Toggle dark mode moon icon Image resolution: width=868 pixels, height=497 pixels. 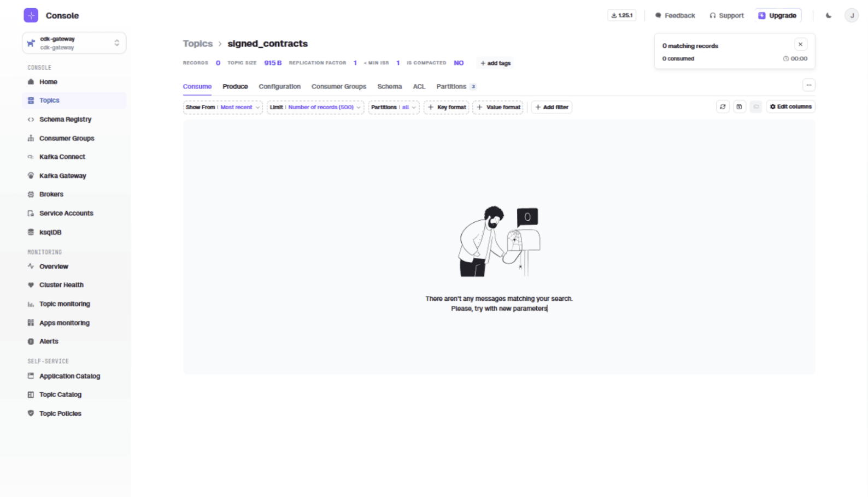828,16
